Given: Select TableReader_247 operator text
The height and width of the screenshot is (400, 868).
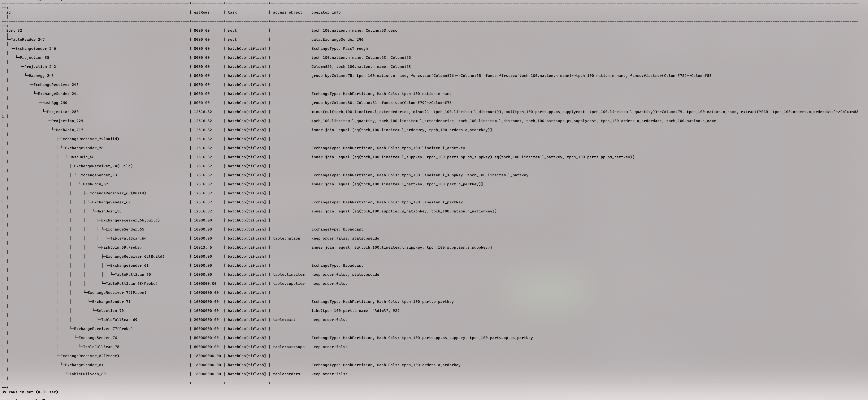Looking at the screenshot, I should (x=28, y=39).
